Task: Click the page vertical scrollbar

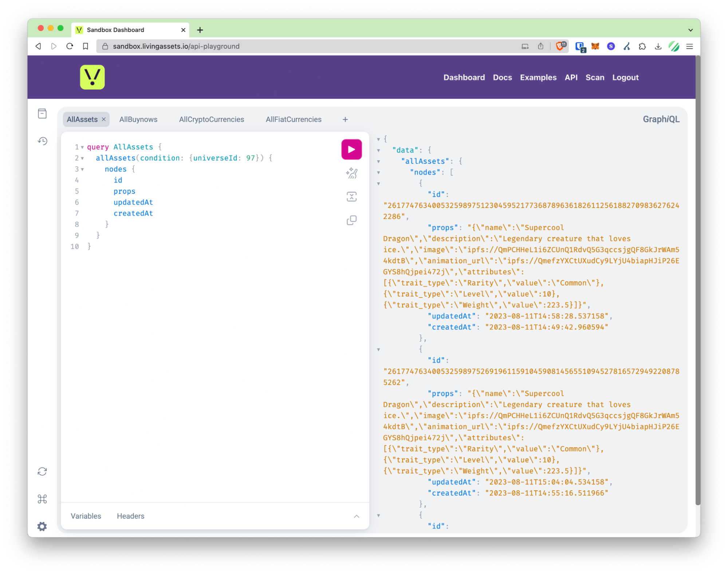Action: coord(697,280)
